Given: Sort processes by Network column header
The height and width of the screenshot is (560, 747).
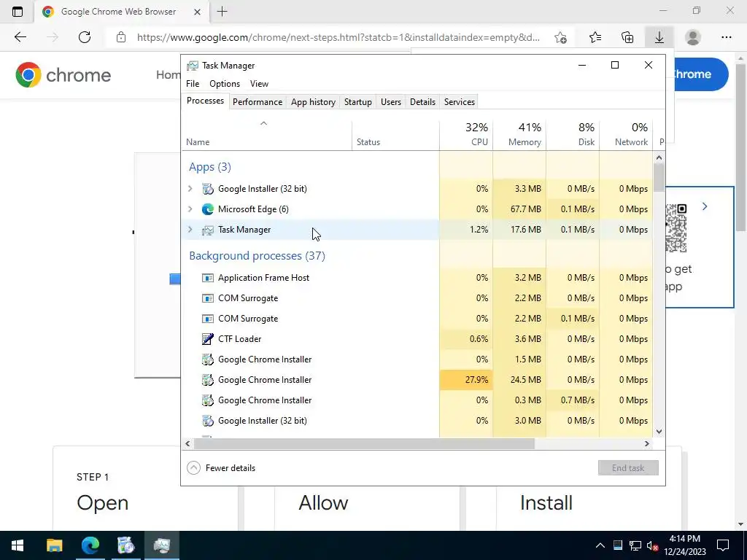Looking at the screenshot, I should point(626,135).
